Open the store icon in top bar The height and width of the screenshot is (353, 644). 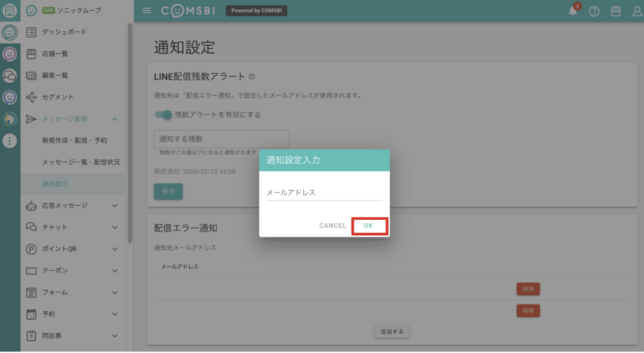(616, 11)
